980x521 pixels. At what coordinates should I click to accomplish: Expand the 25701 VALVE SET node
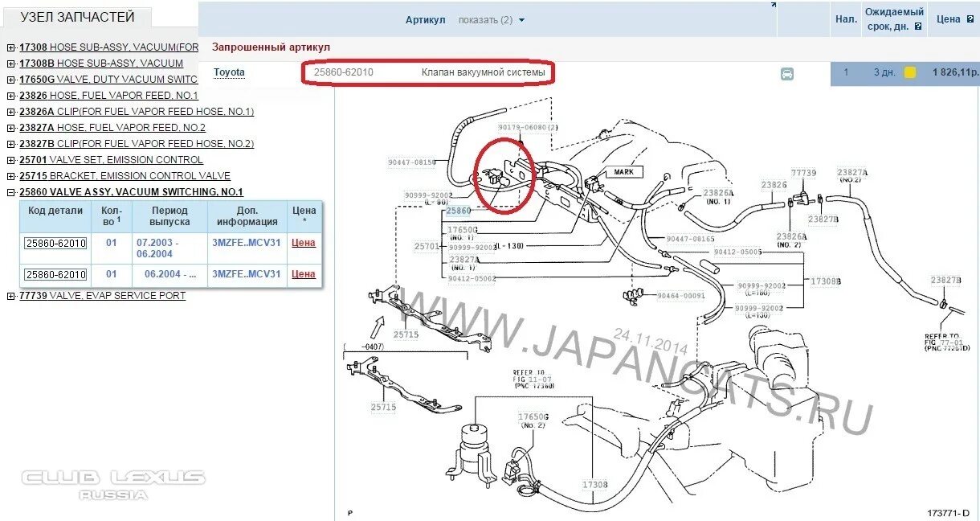pyautogui.click(x=10, y=160)
